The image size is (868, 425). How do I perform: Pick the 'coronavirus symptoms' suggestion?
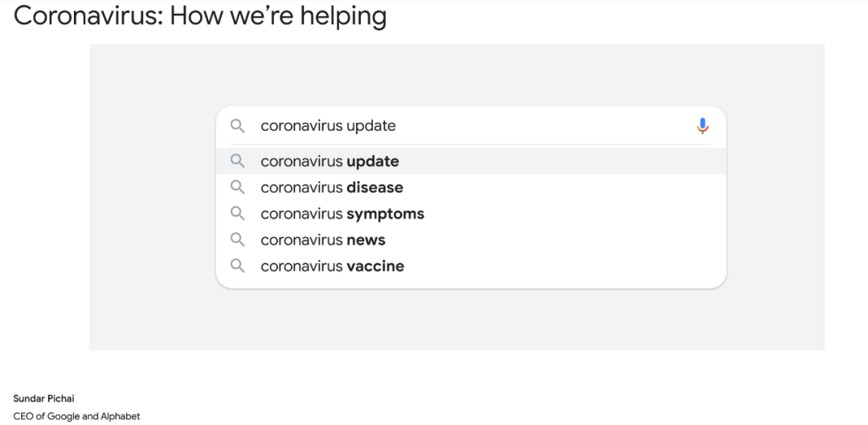[x=342, y=214]
